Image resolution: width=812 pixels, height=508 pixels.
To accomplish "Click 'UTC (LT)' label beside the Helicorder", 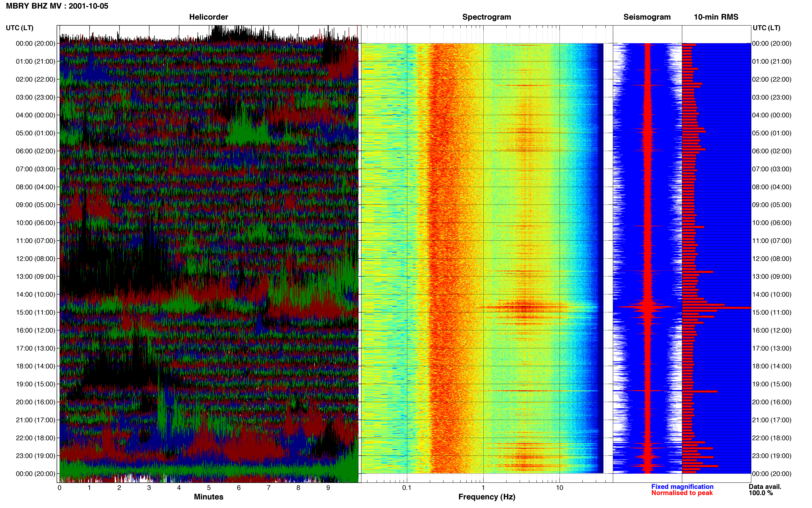I will (x=20, y=28).
